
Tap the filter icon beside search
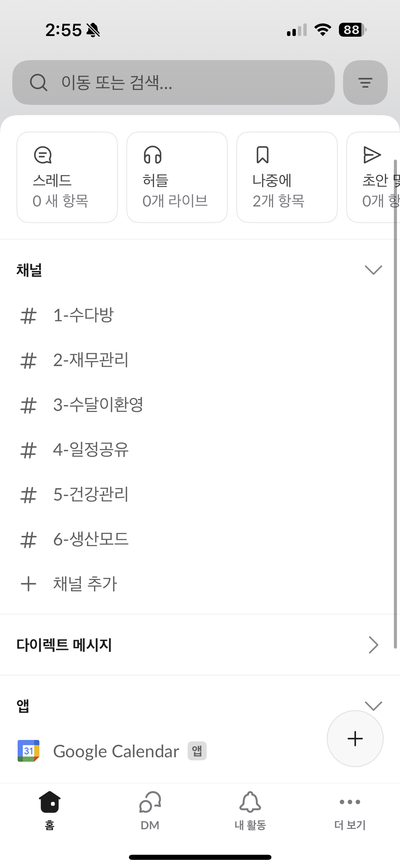[365, 83]
